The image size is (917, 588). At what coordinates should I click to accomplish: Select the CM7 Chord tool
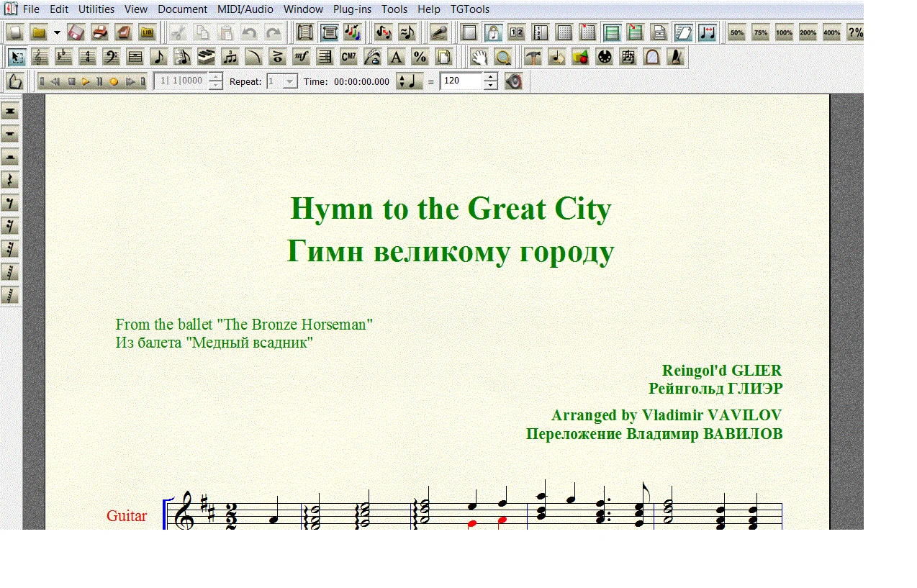(x=349, y=57)
